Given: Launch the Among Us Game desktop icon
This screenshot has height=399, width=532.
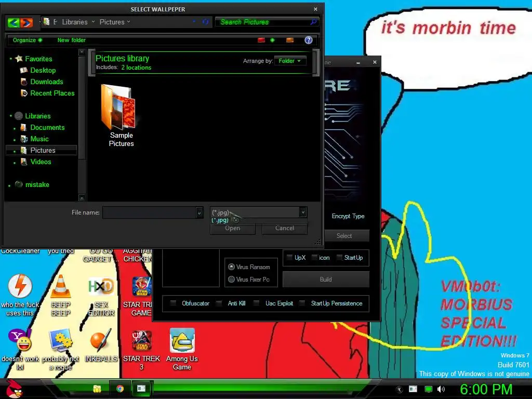Looking at the screenshot, I should pos(182,340).
